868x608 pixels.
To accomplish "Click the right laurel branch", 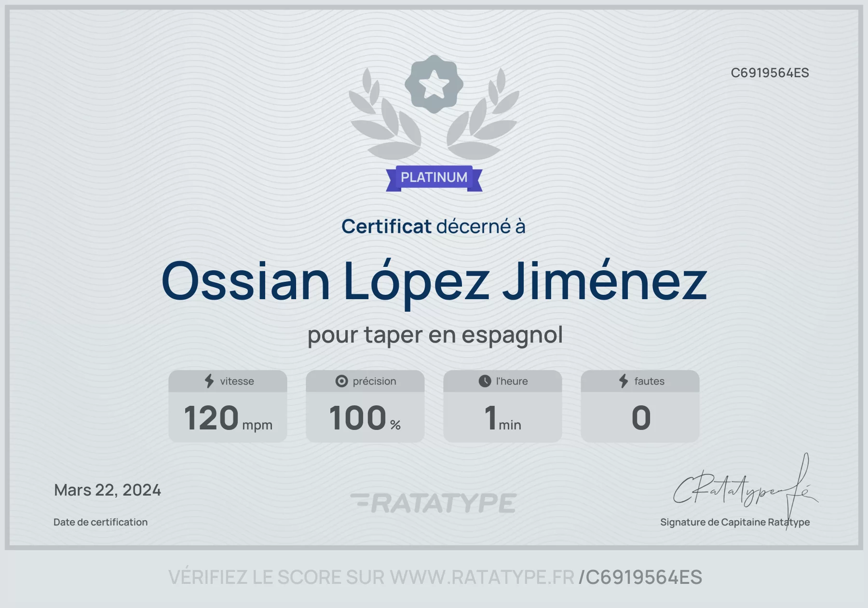I will pos(482,114).
